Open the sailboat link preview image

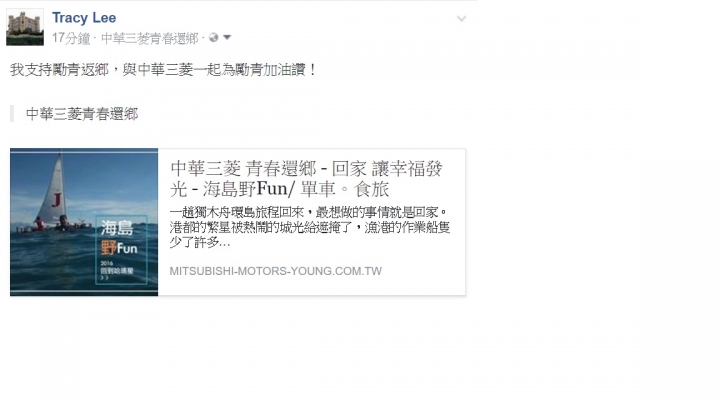click(84, 222)
